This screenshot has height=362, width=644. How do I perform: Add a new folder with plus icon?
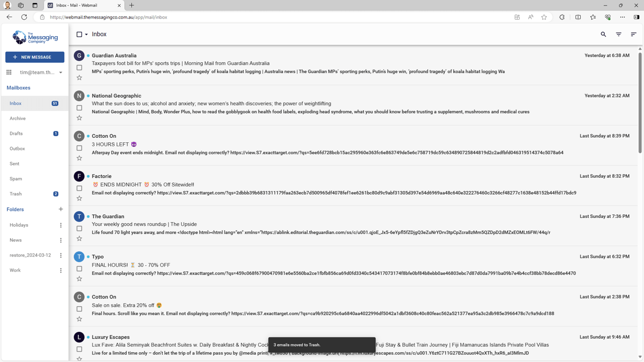tap(61, 209)
